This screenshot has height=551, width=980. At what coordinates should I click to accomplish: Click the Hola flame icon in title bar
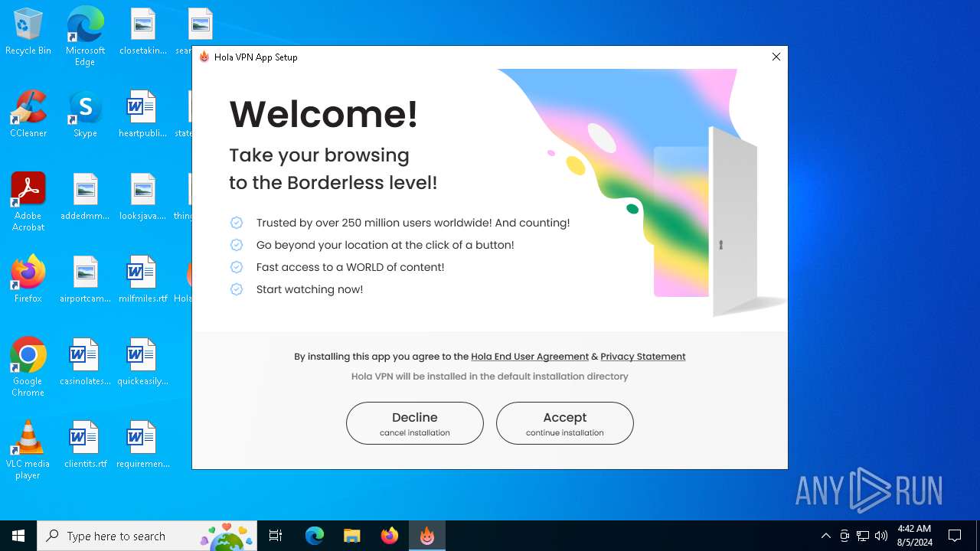[x=204, y=57]
